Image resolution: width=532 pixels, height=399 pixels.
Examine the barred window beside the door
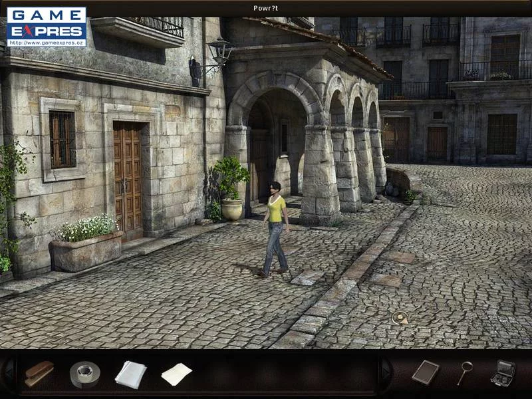(x=63, y=140)
